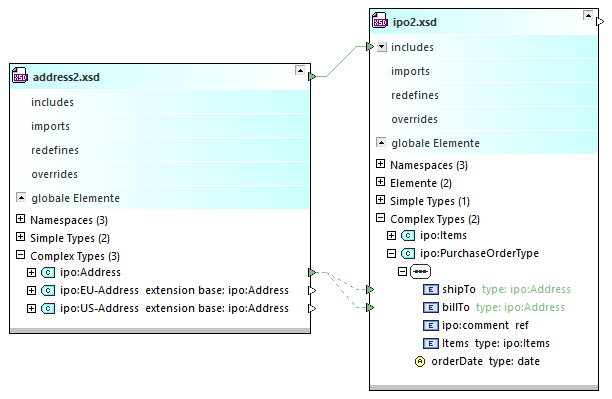Click the element icon of Items
The width and height of the screenshot is (612, 399).
coord(431,343)
